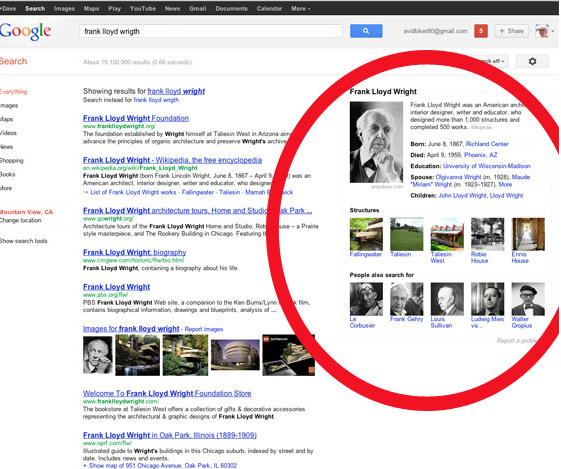The height and width of the screenshot is (469, 561).
Task: Click the profile avatar picture
Action: (x=542, y=31)
